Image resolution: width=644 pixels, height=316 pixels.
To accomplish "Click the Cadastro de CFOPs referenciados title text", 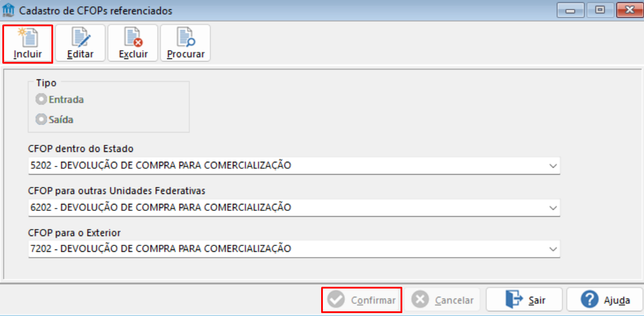I will point(96,11).
